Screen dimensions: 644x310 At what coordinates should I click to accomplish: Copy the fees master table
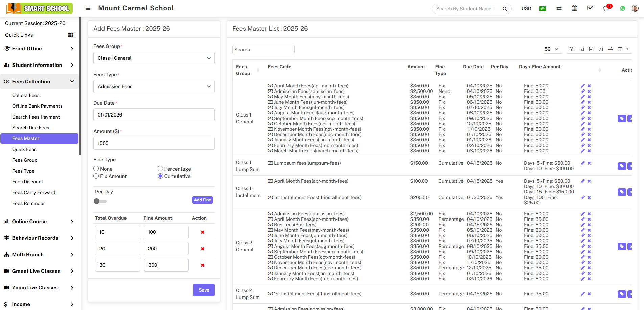pyautogui.click(x=572, y=49)
